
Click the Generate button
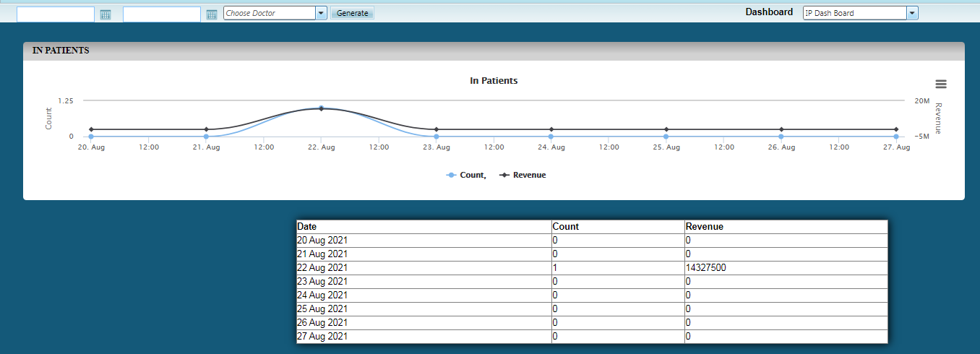pos(352,13)
